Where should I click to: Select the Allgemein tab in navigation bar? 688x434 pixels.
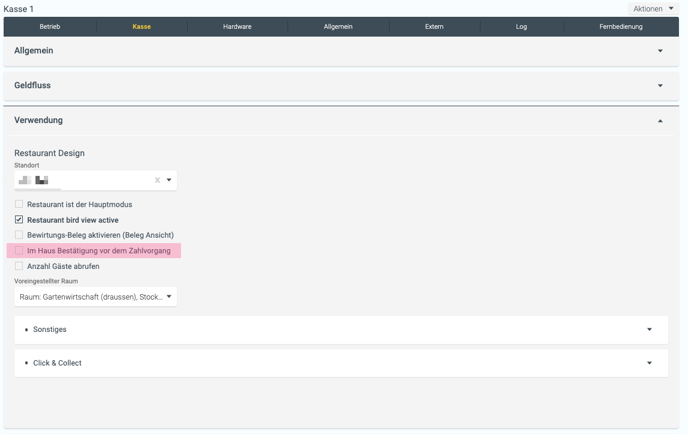click(x=338, y=27)
